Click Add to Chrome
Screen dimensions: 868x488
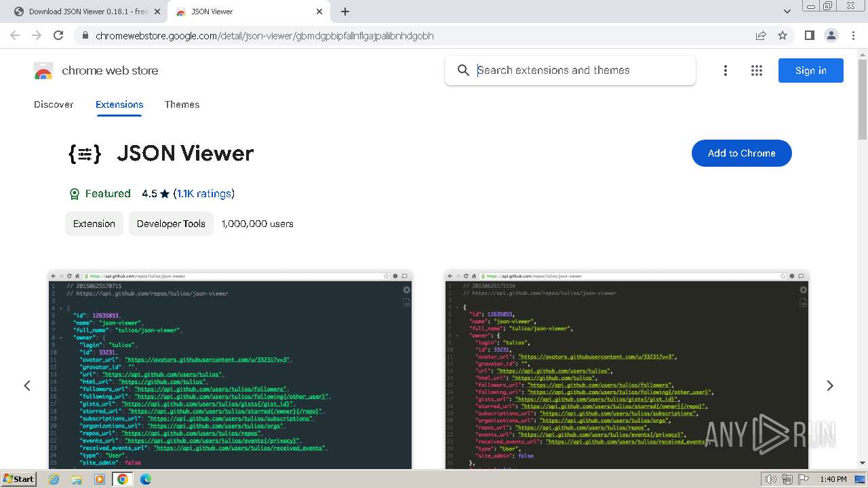(x=741, y=153)
